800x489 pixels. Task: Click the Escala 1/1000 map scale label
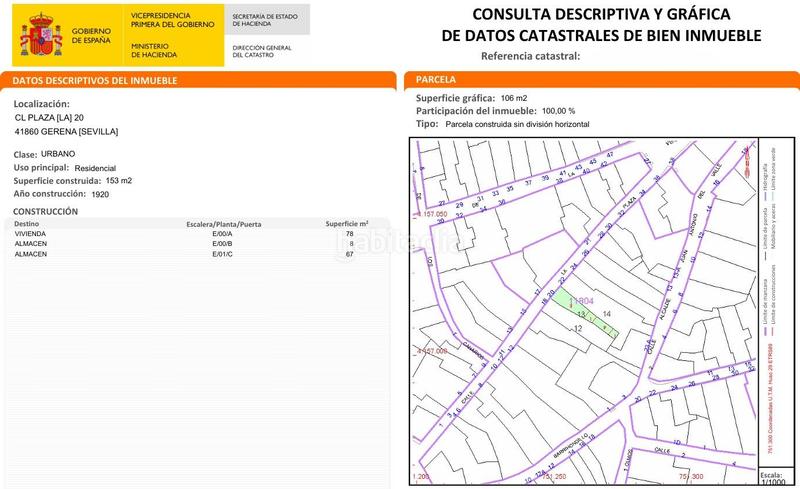[x=771, y=477]
